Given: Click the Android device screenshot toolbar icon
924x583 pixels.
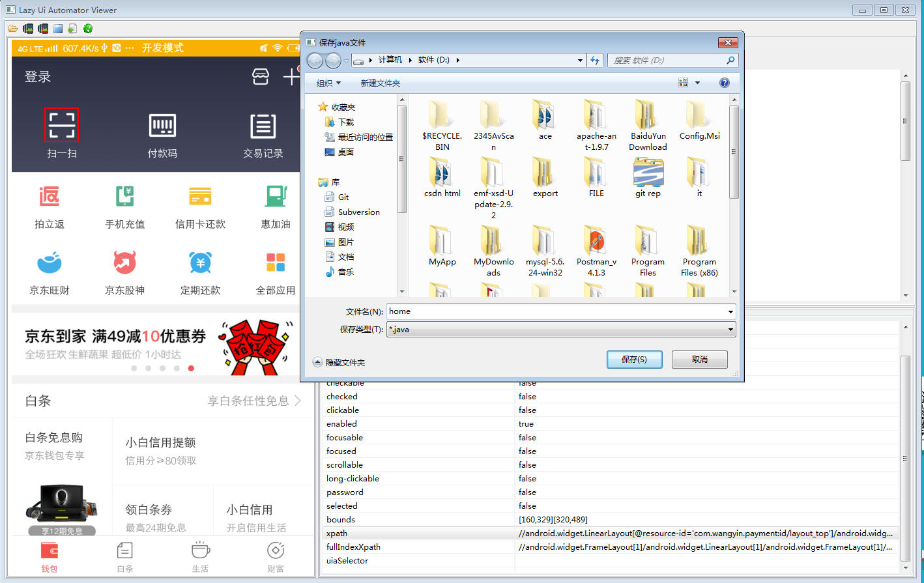Looking at the screenshot, I should [28, 29].
